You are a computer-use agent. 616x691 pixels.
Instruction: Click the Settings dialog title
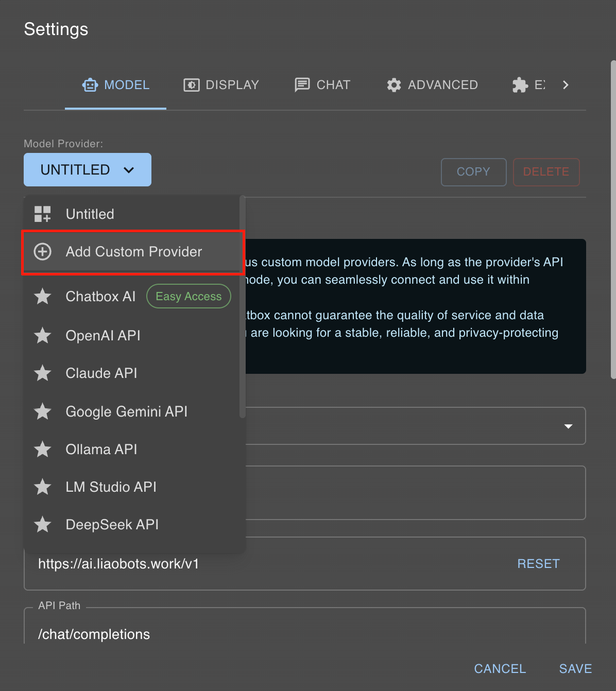pos(56,29)
